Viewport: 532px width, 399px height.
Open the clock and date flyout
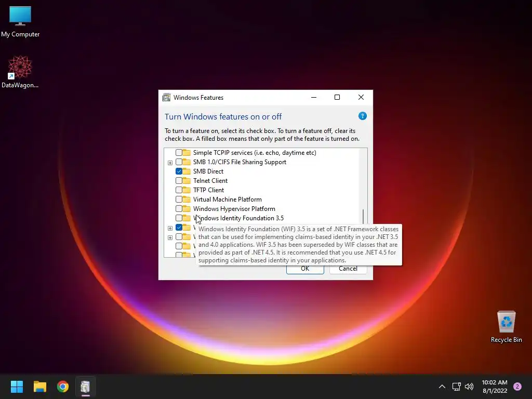[x=495, y=387]
